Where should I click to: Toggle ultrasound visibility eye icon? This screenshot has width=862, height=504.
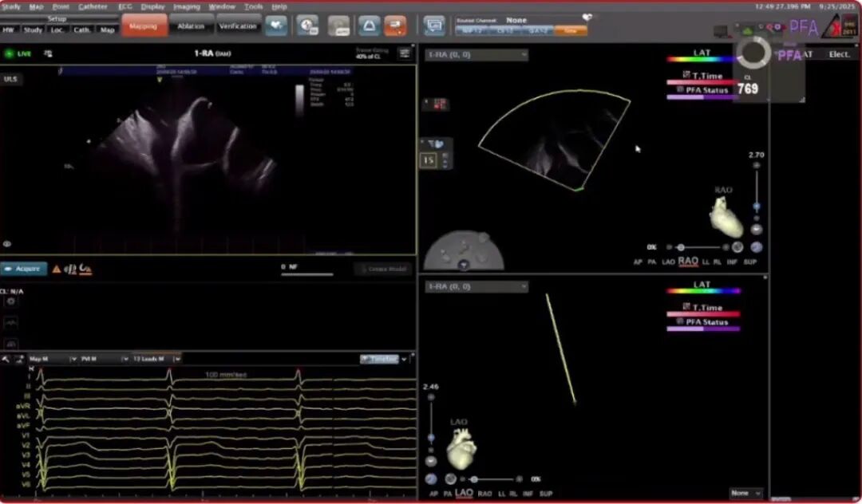tap(7, 244)
